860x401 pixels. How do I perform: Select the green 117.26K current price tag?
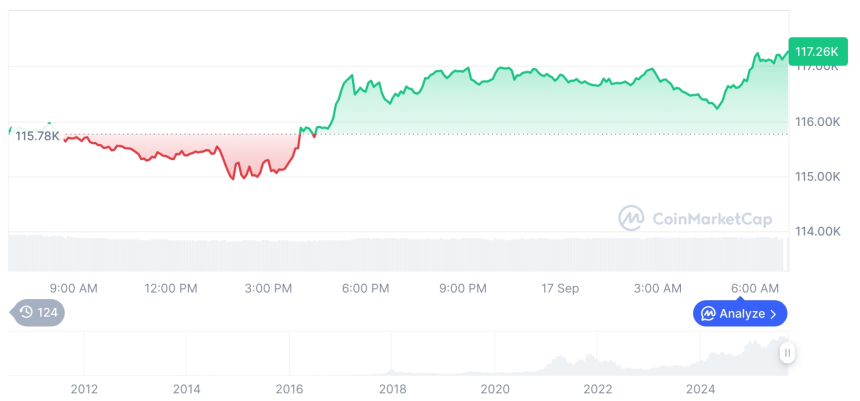[816, 51]
